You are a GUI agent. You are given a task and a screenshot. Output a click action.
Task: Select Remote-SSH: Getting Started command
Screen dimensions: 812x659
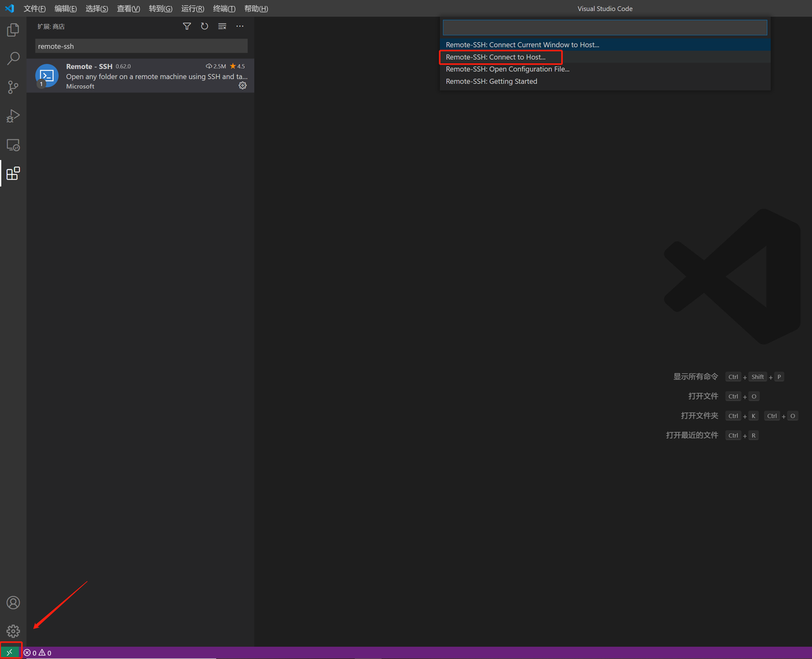click(x=605, y=81)
